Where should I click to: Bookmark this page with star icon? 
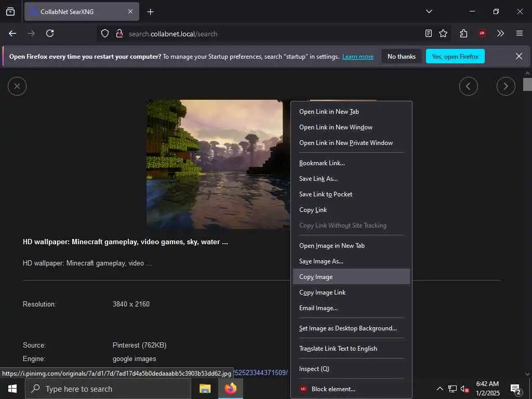(x=443, y=33)
